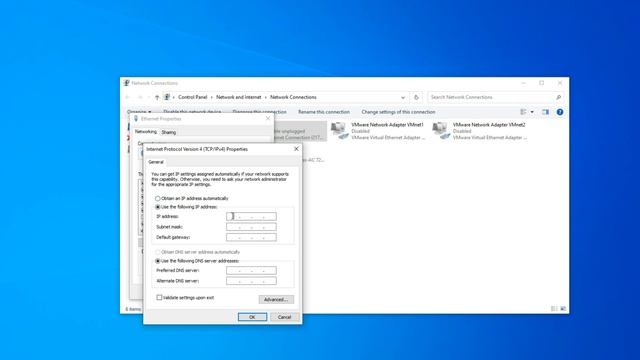Image resolution: width=640 pixels, height=360 pixels.
Task: Click Network Connections in breadcrumb
Action: (x=293, y=97)
